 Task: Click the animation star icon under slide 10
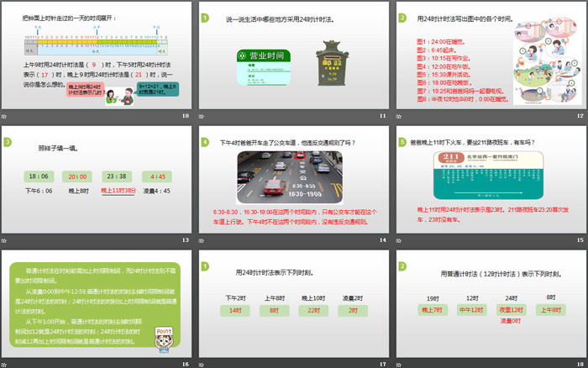pyautogui.click(x=5, y=117)
